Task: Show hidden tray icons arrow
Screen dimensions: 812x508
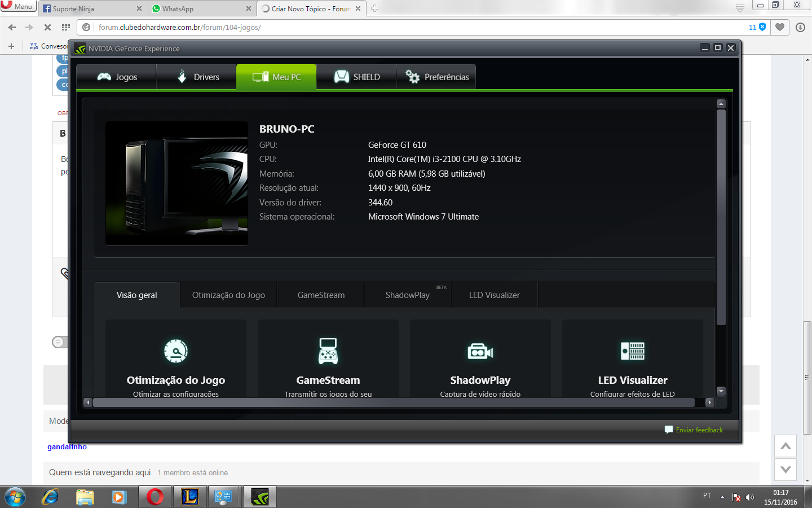Action: [722, 497]
